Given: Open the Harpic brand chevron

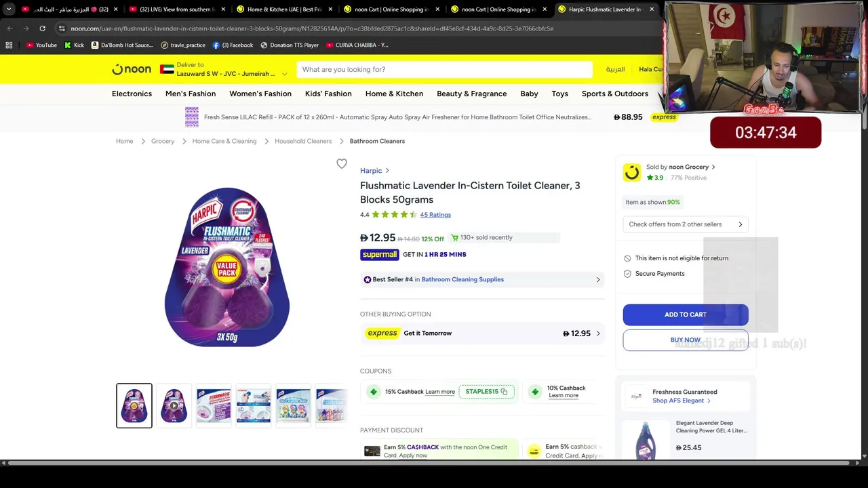Looking at the screenshot, I should 387,171.
